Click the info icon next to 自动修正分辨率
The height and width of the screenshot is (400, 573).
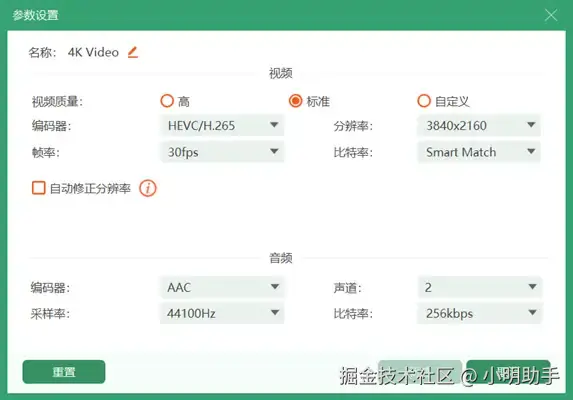148,188
